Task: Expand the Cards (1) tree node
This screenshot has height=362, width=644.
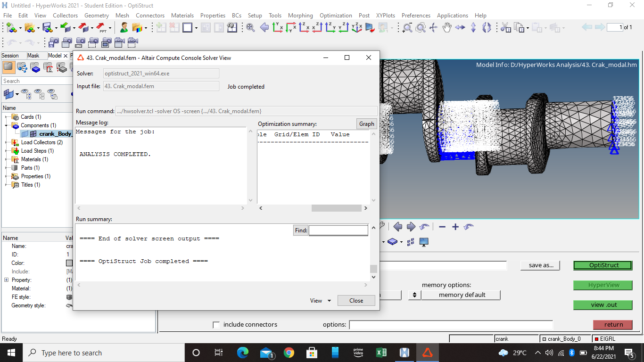Action: click(7, 117)
